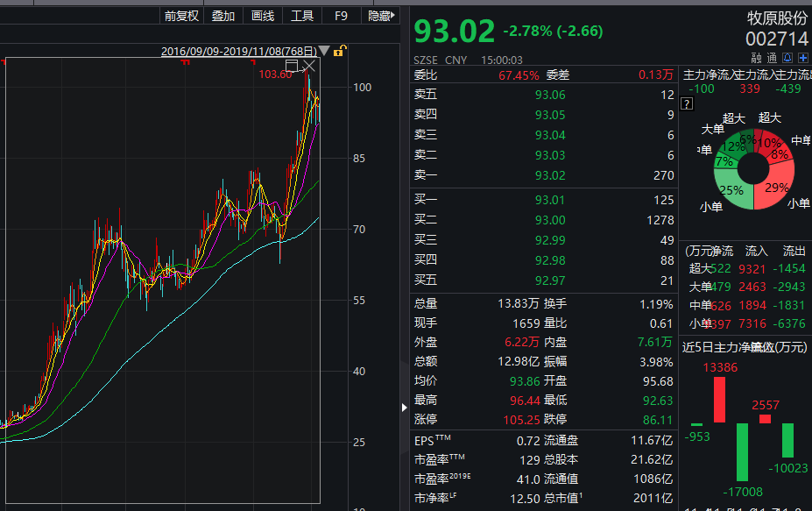Image resolution: width=812 pixels, height=511 pixels.
Task: Select the 买二 bid row at 93.00
Action: pos(544,220)
